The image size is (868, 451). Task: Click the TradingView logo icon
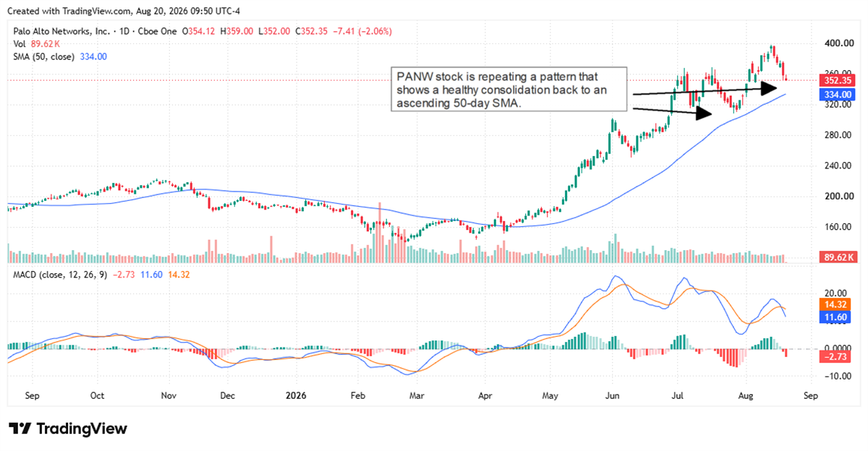[x=20, y=429]
